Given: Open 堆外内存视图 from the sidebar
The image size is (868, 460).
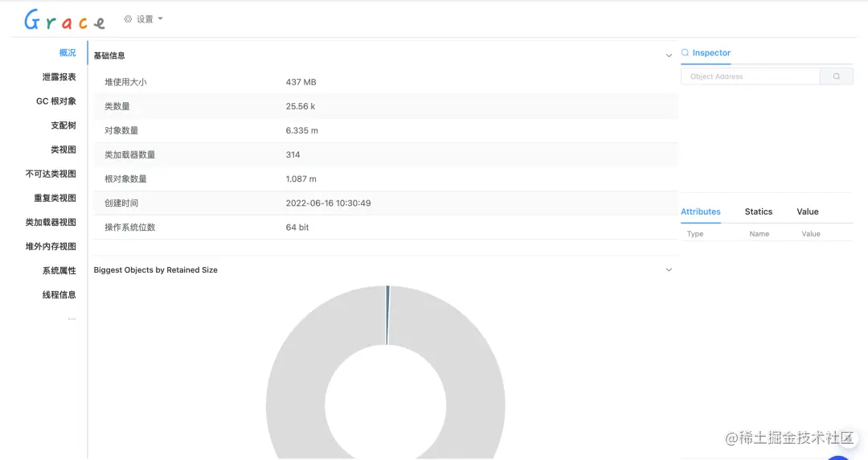Looking at the screenshot, I should point(51,247).
